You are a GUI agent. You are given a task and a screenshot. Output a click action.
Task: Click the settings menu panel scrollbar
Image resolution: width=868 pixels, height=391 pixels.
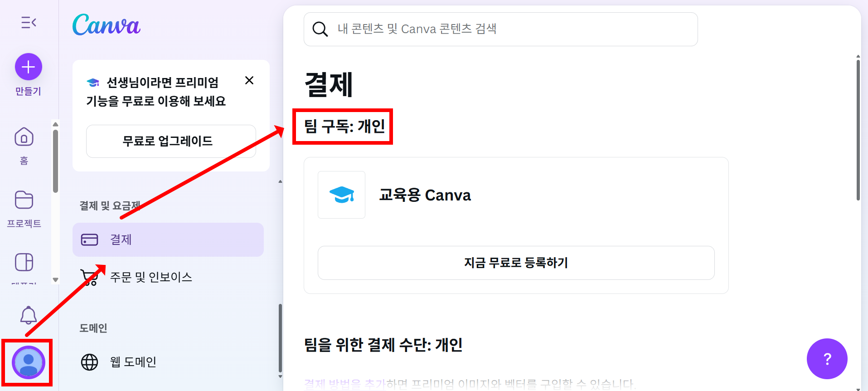[x=280, y=338]
